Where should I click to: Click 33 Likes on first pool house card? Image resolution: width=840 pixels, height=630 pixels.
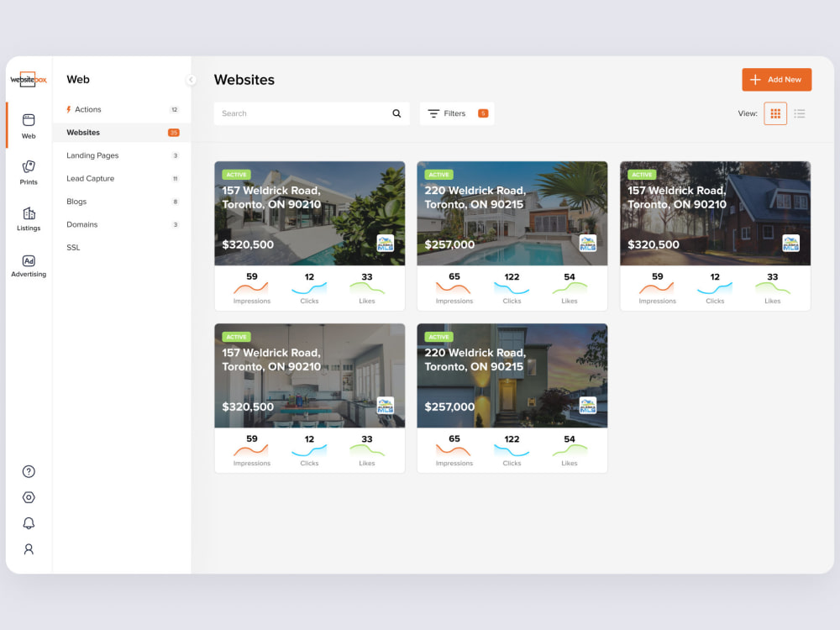(367, 288)
